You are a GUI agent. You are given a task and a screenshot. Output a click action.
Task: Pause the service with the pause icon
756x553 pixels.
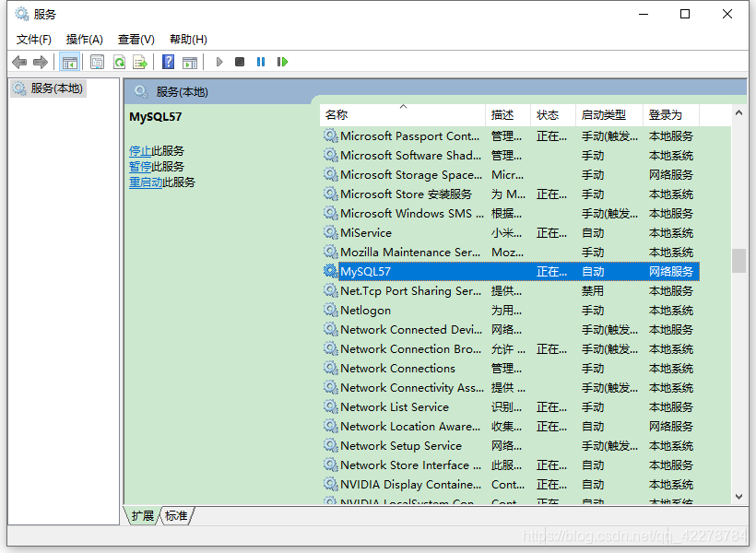[261, 61]
